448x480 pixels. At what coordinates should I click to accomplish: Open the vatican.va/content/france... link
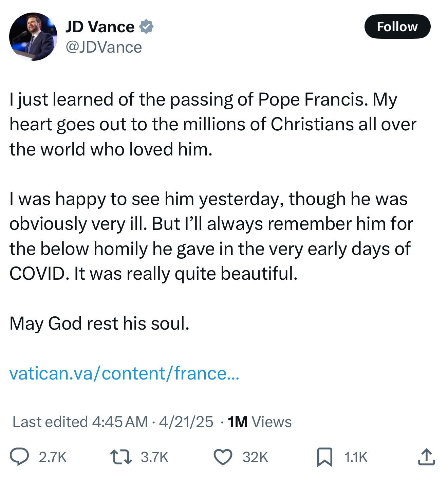(124, 373)
